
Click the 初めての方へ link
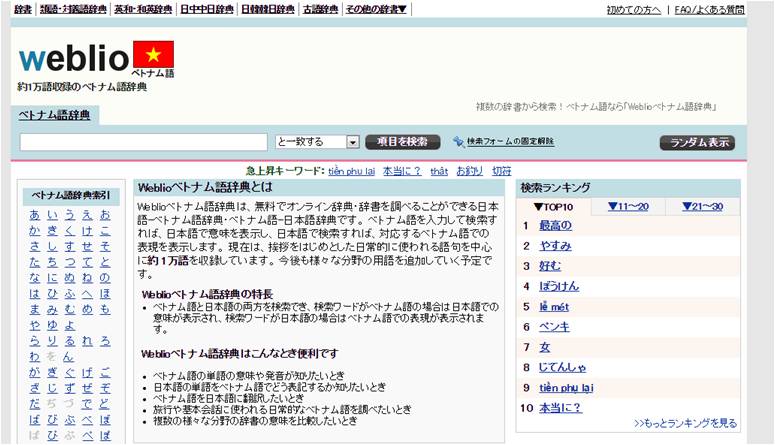point(634,10)
